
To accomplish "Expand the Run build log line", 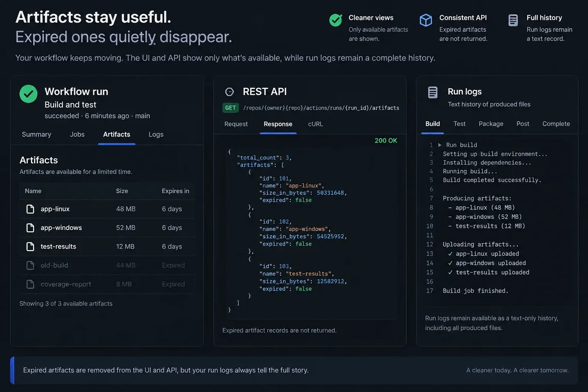I will pos(439,145).
